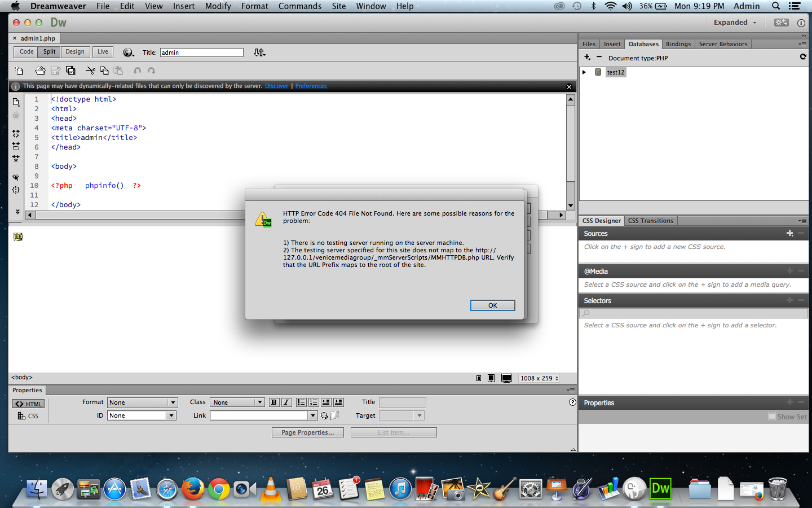Open the window size 1008 x 259 menu

coord(539,378)
